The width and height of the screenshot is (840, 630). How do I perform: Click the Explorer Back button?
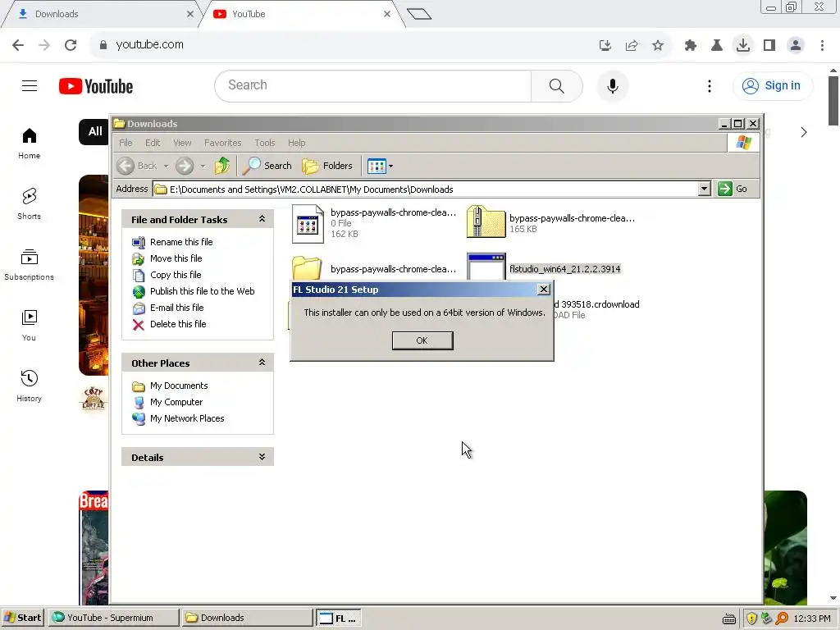coord(137,166)
